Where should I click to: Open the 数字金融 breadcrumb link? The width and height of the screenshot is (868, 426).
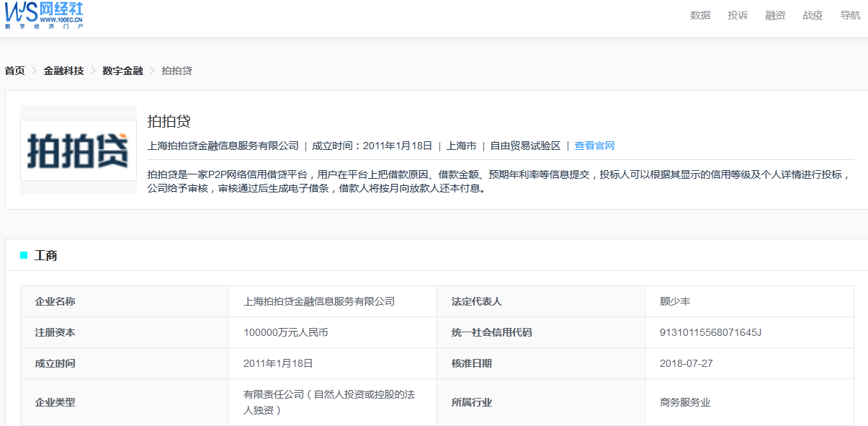(124, 71)
